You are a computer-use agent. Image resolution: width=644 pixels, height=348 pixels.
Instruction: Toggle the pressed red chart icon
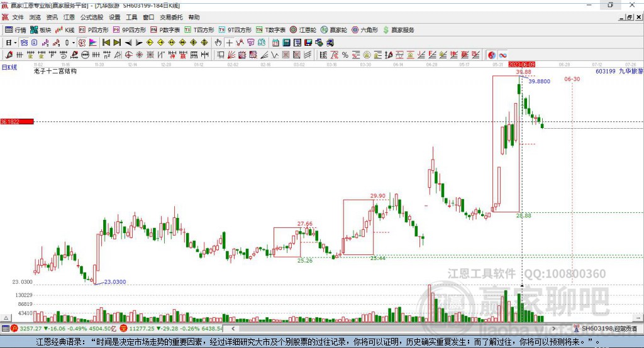coord(82,43)
